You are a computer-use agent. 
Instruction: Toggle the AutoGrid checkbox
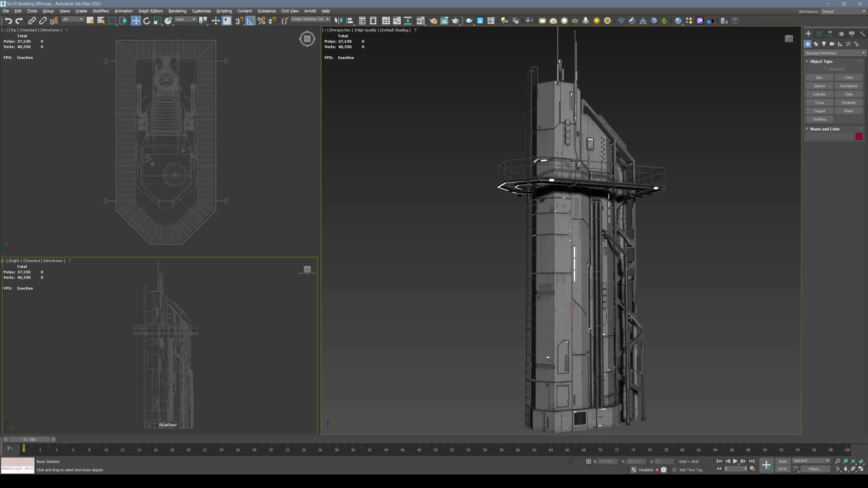[x=826, y=69]
